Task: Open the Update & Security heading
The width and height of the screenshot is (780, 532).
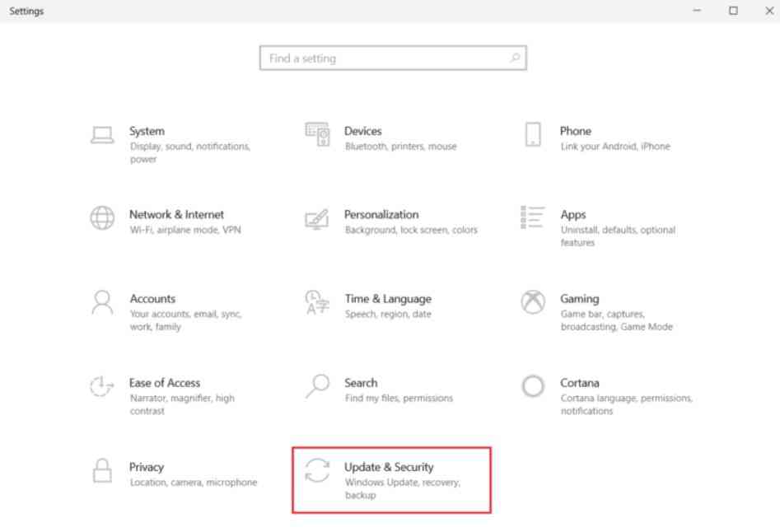Action: (x=389, y=467)
